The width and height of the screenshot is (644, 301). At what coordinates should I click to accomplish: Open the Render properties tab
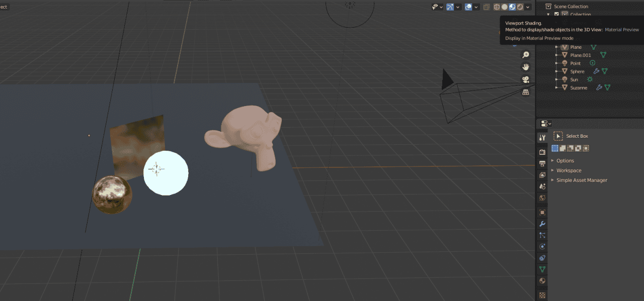[x=542, y=152]
